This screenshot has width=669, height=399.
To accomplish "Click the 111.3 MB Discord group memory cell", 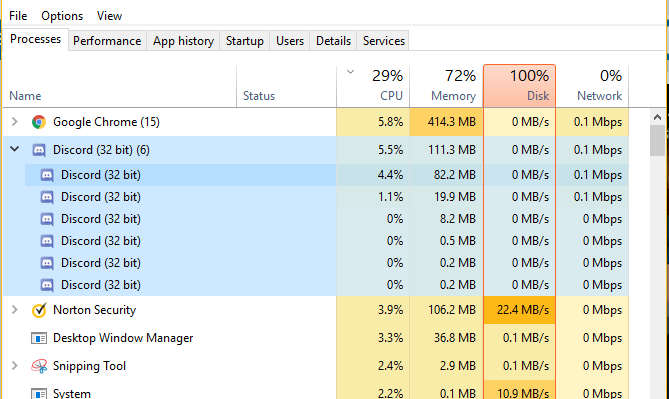I will click(446, 150).
